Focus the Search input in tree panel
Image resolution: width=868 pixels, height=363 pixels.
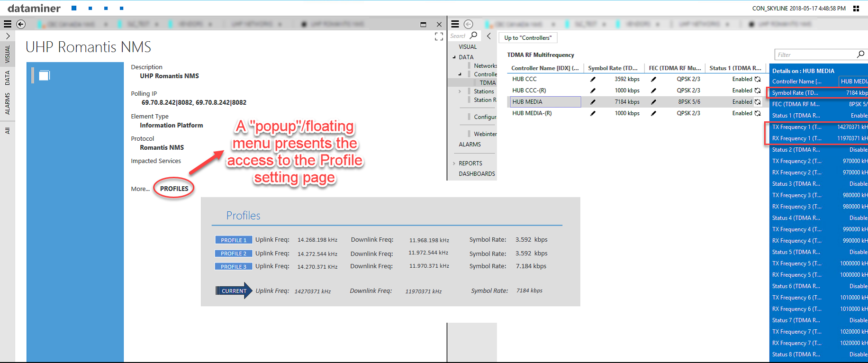click(x=458, y=36)
